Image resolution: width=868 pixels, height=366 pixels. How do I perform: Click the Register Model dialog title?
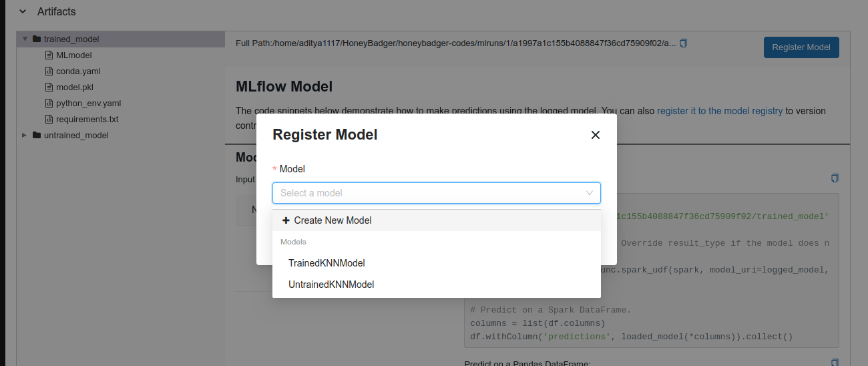point(325,134)
